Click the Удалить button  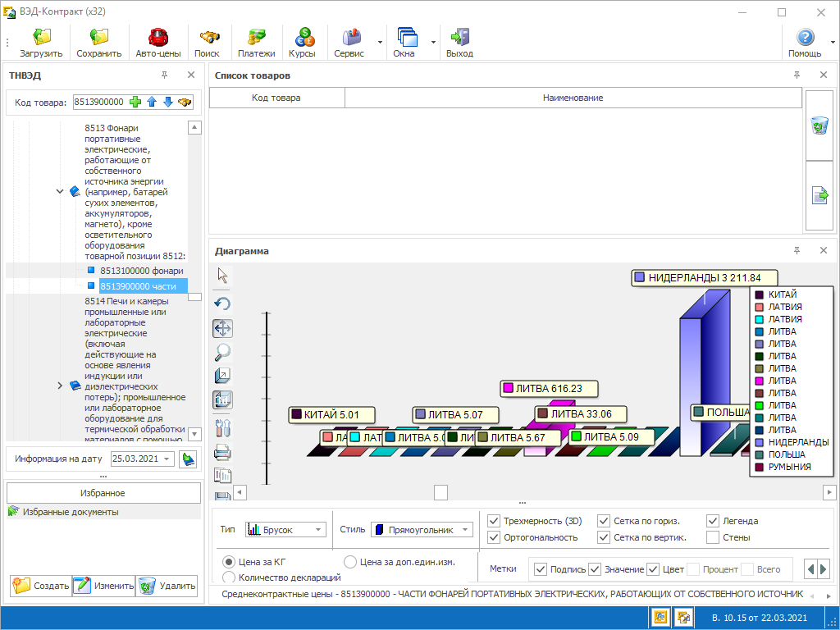click(x=167, y=586)
